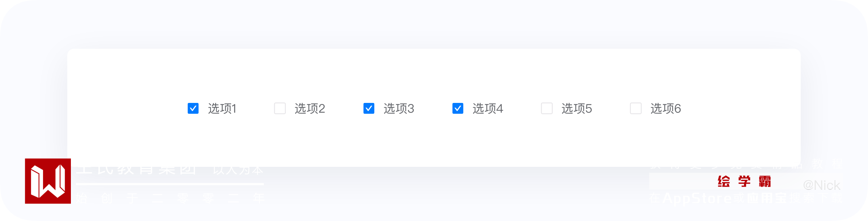The height and width of the screenshot is (221, 868).
Task: Untick the 选项4 checkbox box
Action: pyautogui.click(x=458, y=108)
